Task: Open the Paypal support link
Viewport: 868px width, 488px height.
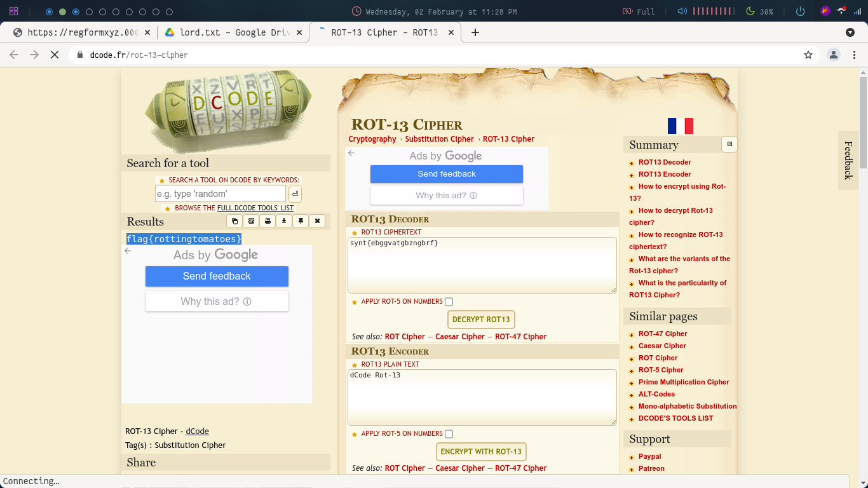Action: click(650, 456)
